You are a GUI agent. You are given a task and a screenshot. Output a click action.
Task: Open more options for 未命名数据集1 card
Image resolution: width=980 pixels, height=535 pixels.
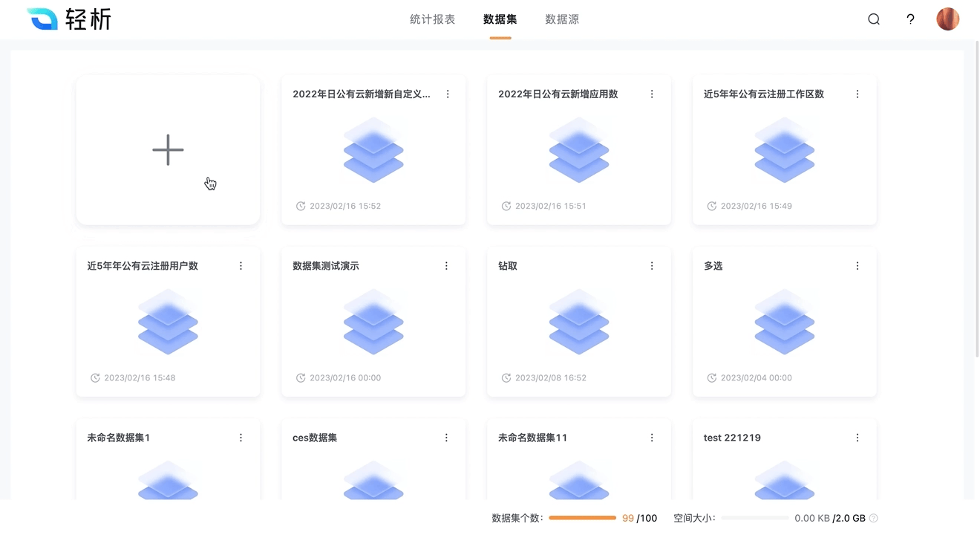pyautogui.click(x=241, y=438)
